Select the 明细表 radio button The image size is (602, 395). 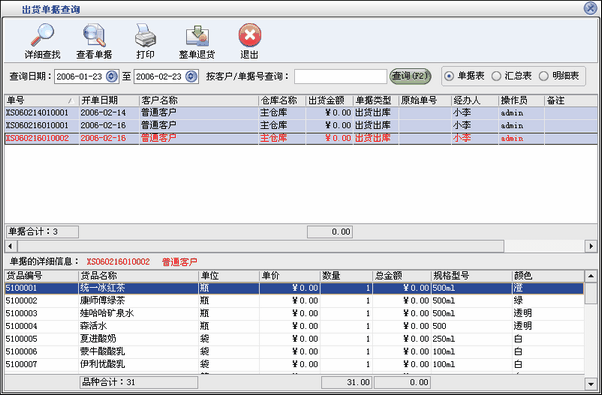tap(543, 76)
